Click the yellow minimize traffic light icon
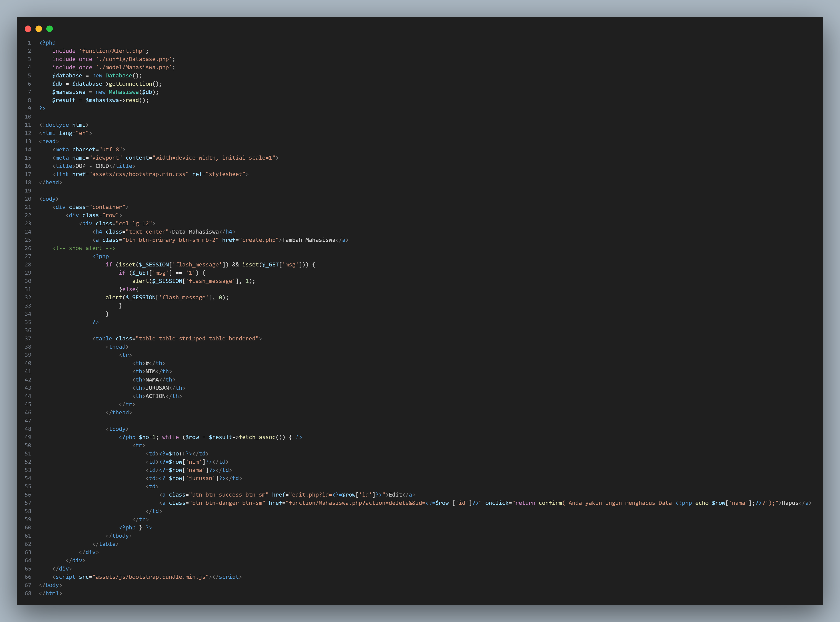This screenshot has height=622, width=840. (x=39, y=29)
